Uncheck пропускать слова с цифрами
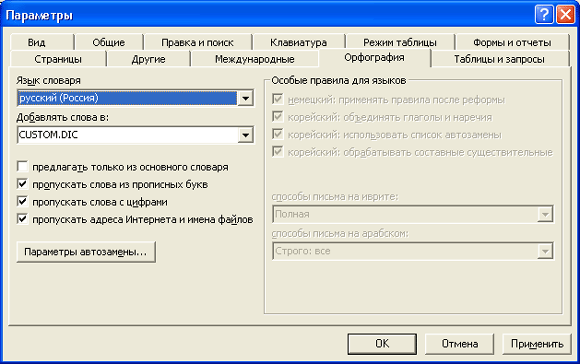 point(23,202)
